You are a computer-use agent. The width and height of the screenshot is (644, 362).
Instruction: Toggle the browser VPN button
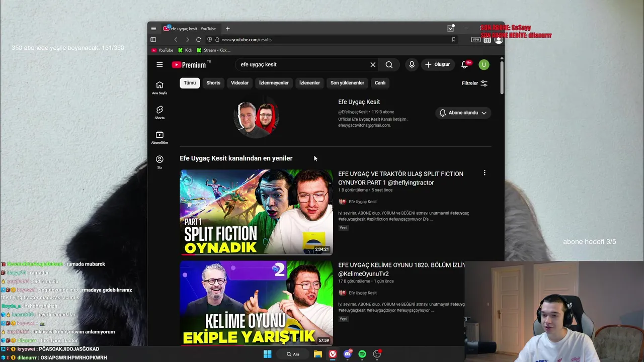pyautogui.click(x=475, y=40)
